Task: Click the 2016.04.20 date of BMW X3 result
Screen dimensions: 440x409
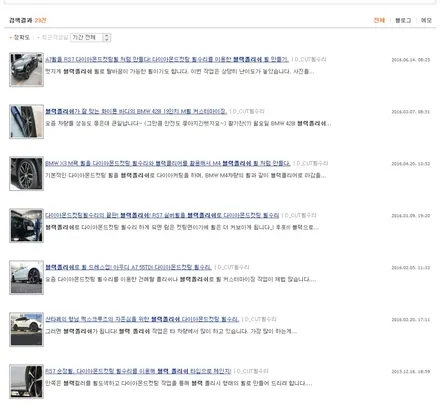Action: click(411, 164)
